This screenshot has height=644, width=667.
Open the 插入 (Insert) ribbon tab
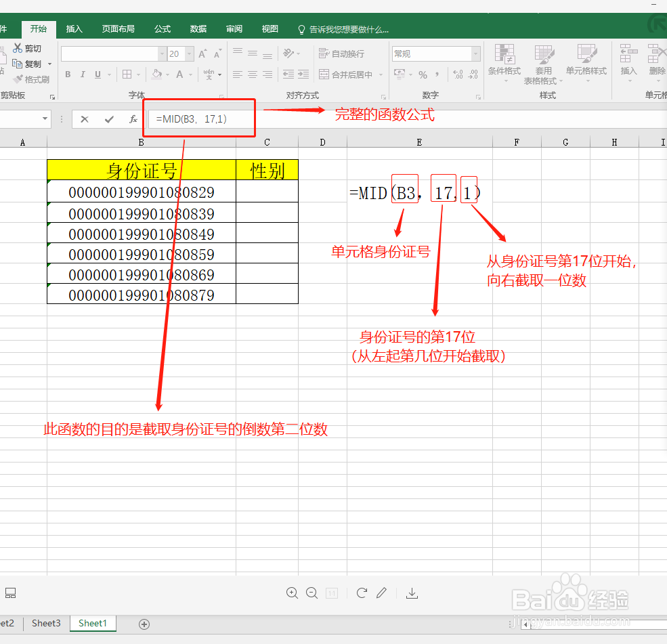(74, 28)
